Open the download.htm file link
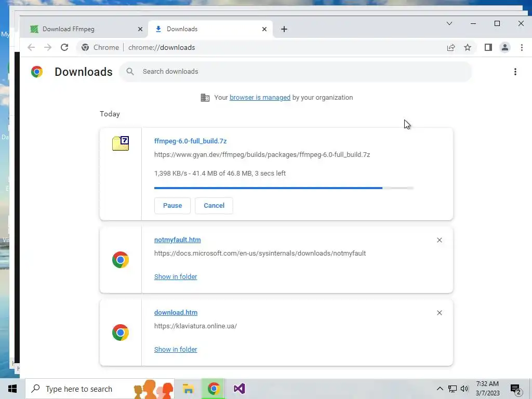The width and height of the screenshot is (532, 399). [176, 312]
